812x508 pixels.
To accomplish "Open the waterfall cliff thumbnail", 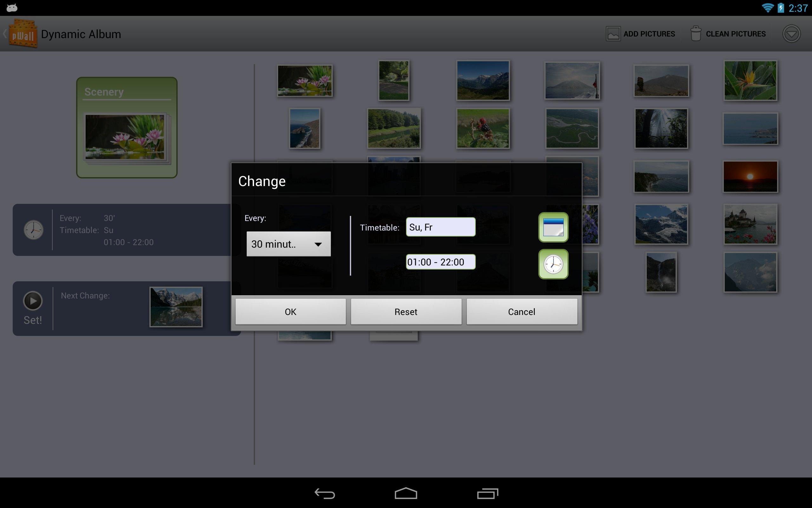I will [661, 272].
